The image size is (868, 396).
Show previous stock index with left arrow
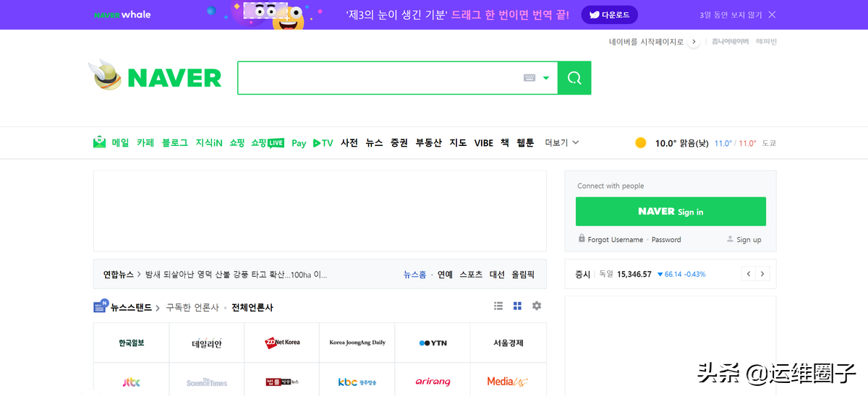tap(749, 274)
